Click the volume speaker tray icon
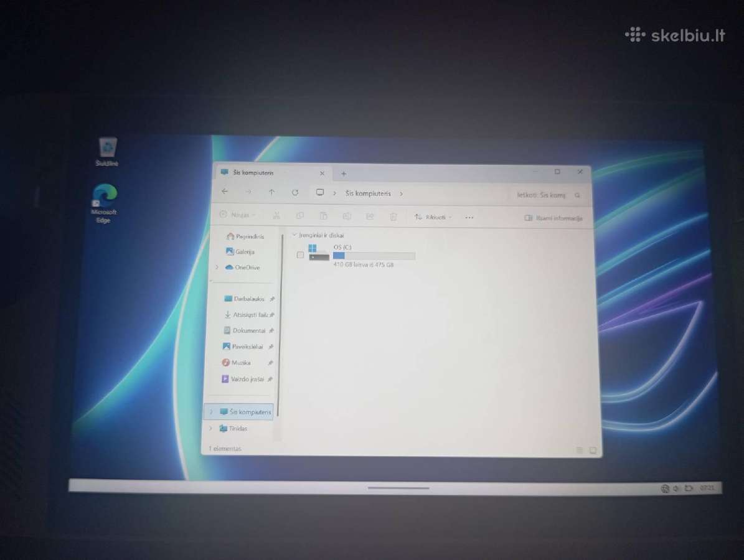The width and height of the screenshot is (744, 560). point(677,488)
